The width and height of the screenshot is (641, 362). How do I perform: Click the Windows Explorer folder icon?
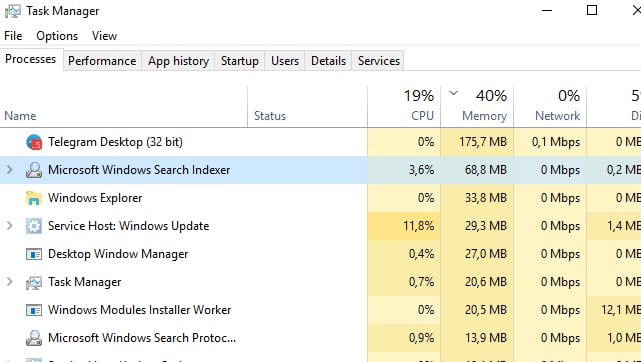point(34,198)
